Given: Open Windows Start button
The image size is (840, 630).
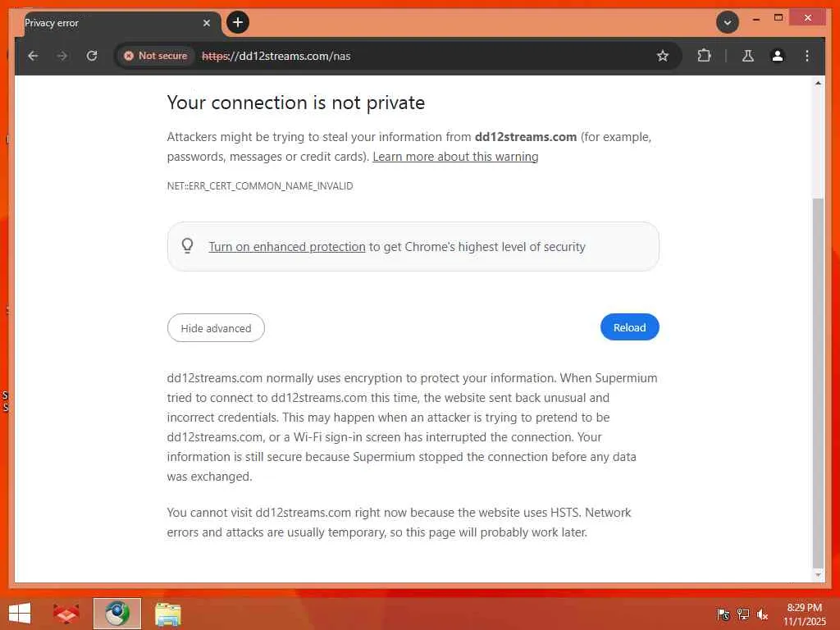Looking at the screenshot, I should [19, 614].
